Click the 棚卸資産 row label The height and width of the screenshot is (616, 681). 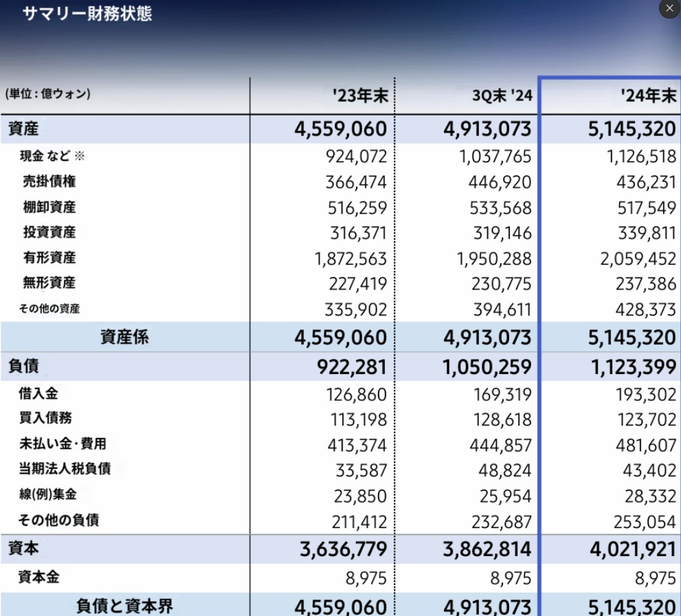49,207
